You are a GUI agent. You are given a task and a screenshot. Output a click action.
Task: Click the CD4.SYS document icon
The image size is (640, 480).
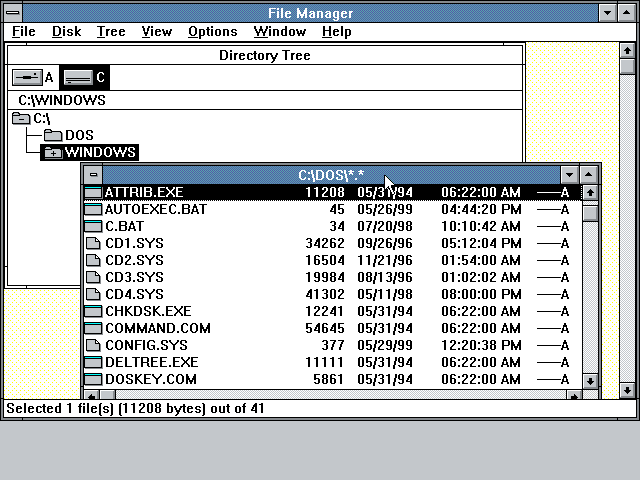(x=93, y=294)
